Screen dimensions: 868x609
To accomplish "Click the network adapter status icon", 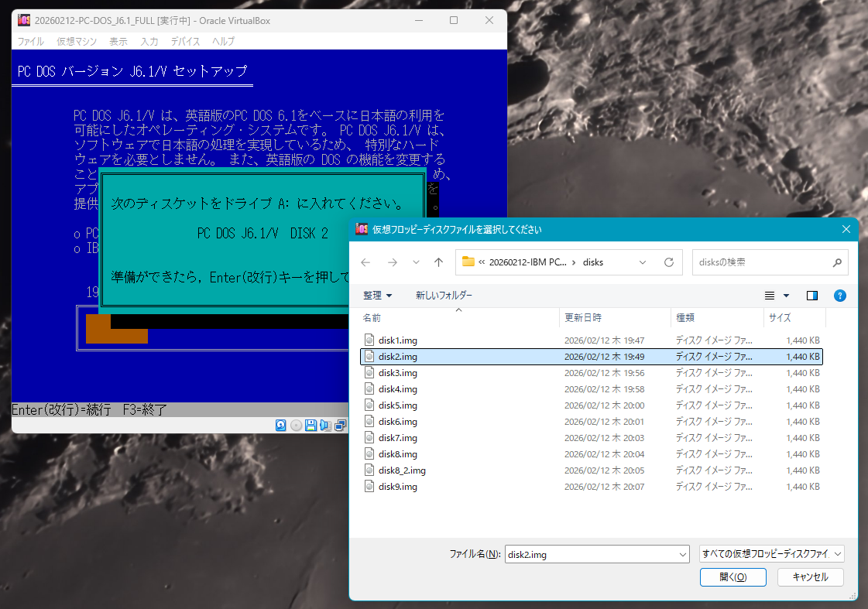I will 339,425.
